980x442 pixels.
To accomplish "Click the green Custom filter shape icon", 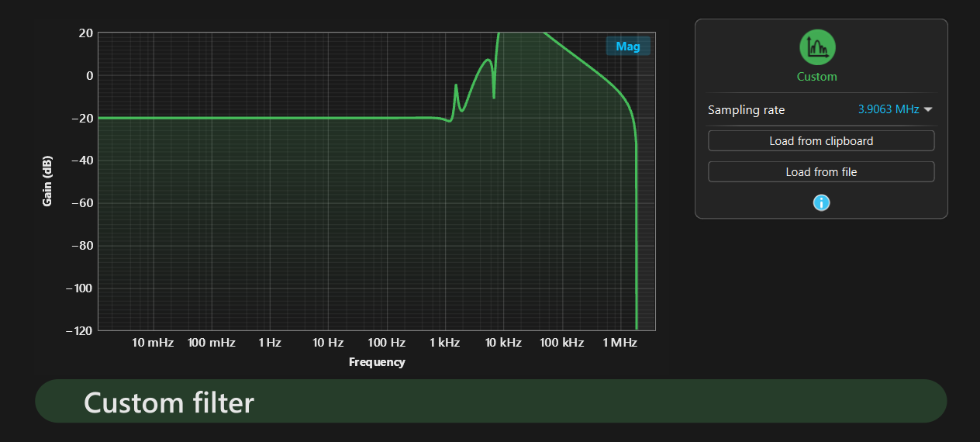I will coord(817,47).
